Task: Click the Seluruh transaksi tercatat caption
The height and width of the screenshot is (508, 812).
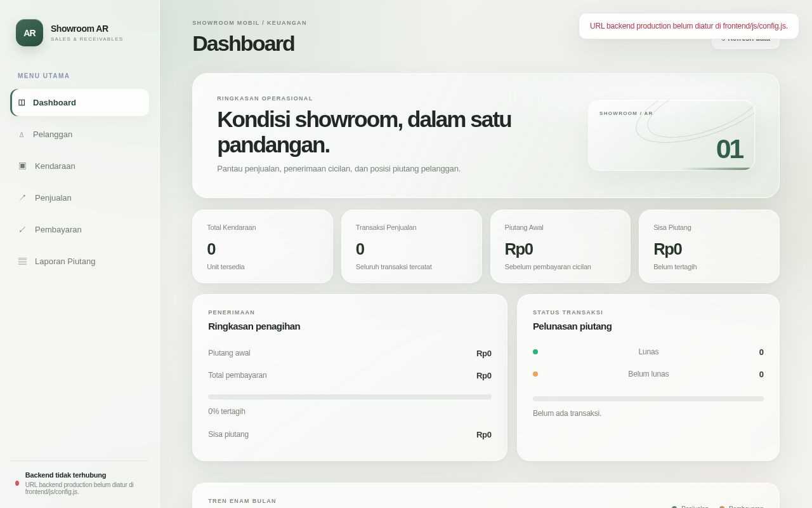Action: click(x=394, y=267)
